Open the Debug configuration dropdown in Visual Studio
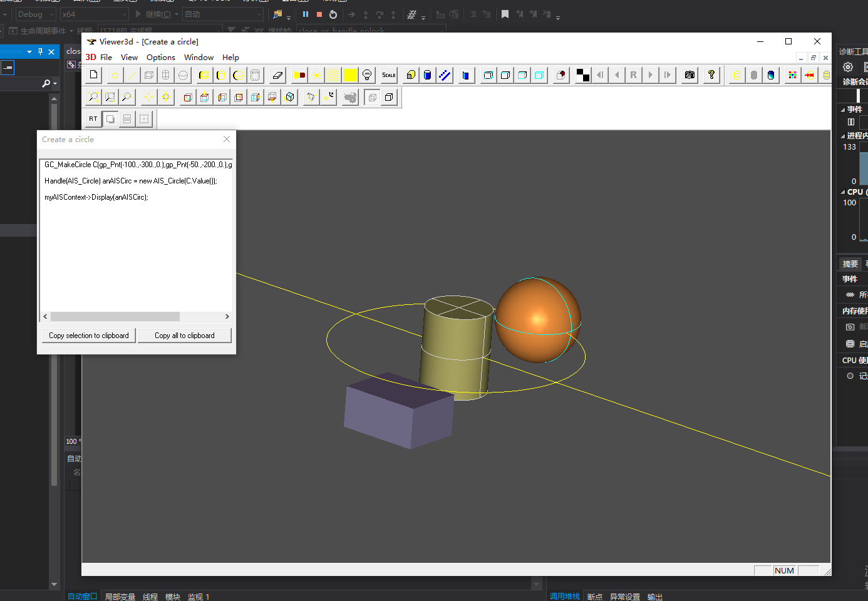Screen dimensions: 868x601 pyautogui.click(x=36, y=14)
